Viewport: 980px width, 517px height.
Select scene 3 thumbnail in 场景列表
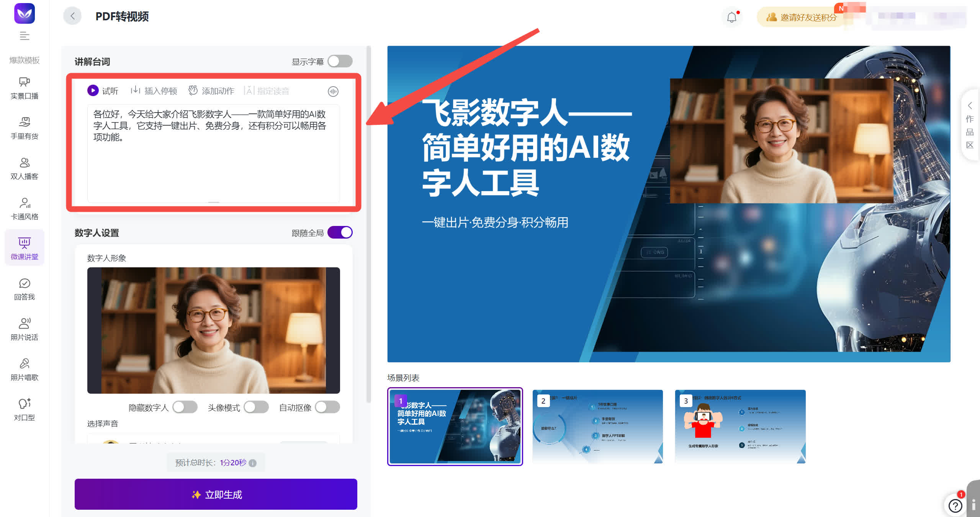740,427
